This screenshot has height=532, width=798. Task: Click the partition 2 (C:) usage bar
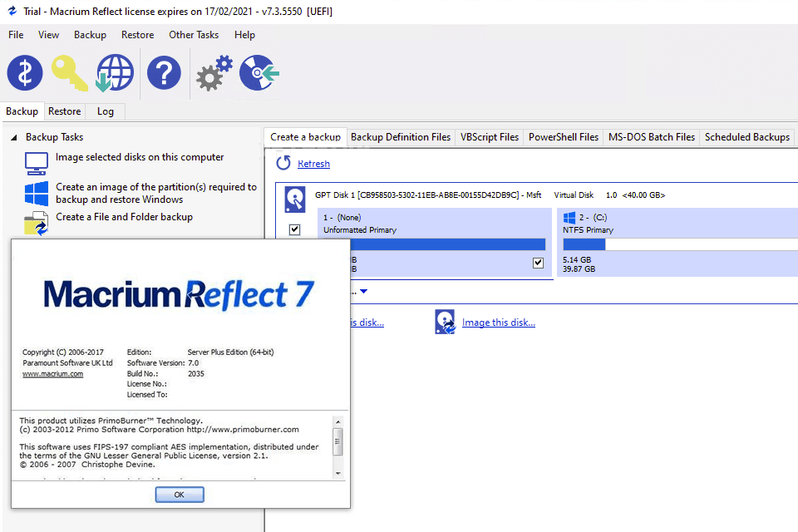pos(681,244)
